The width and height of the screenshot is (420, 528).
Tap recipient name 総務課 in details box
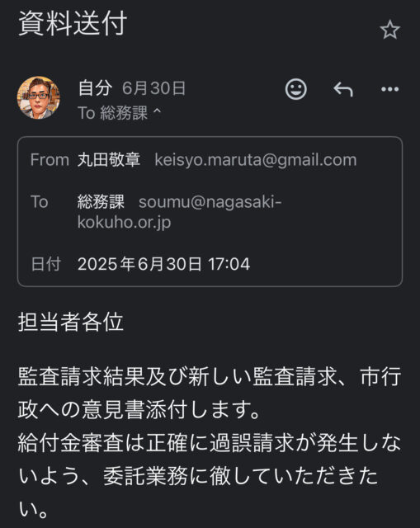tap(101, 201)
